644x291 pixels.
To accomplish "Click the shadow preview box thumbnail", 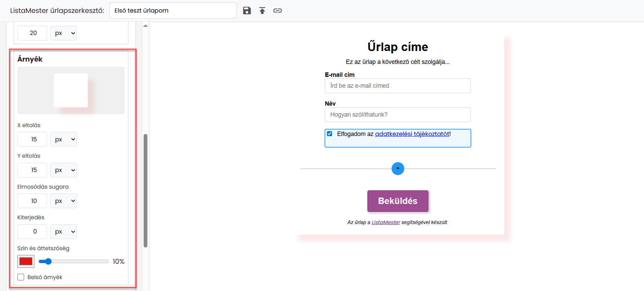I will (71, 90).
